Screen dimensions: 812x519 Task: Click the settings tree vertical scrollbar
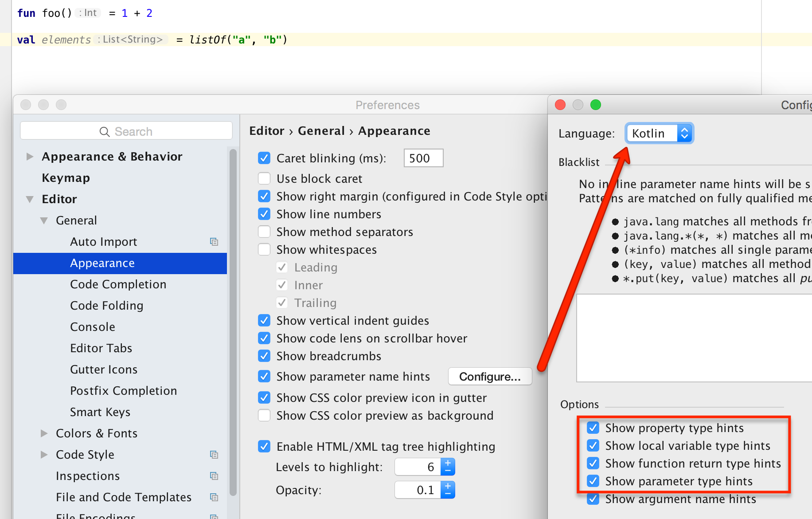coord(233,322)
